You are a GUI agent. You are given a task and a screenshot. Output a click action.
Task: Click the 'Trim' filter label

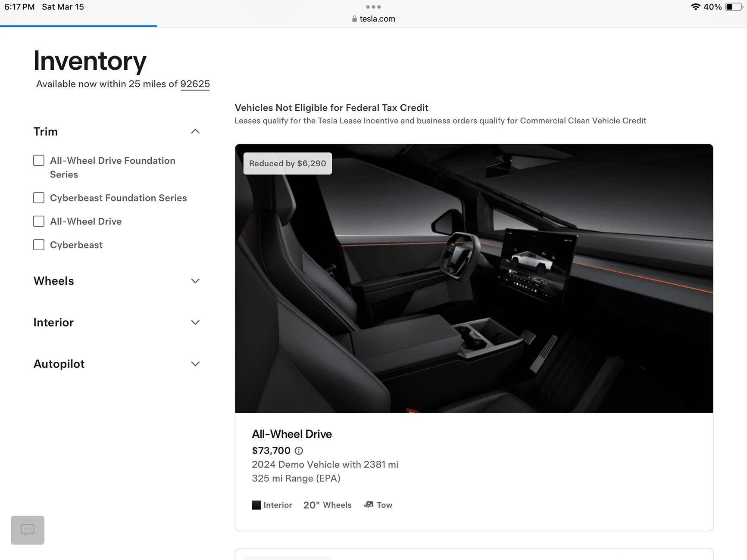45,131
